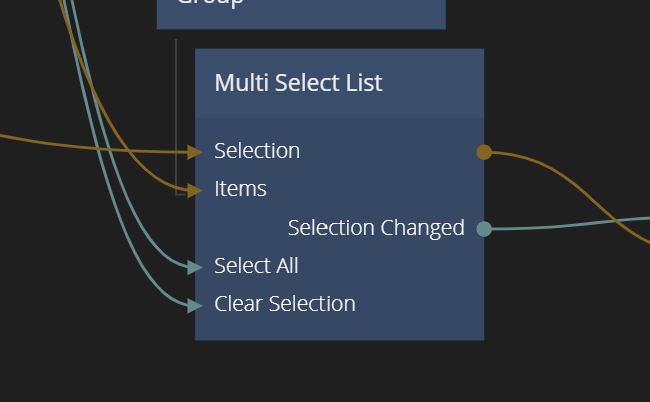Click the Items input port arrow
650x402 pixels.
pos(195,190)
